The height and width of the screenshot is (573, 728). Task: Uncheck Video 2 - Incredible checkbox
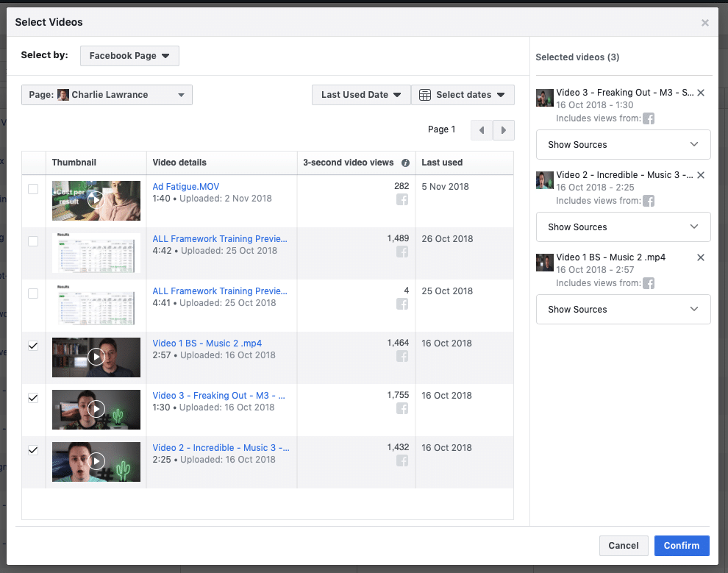point(33,450)
